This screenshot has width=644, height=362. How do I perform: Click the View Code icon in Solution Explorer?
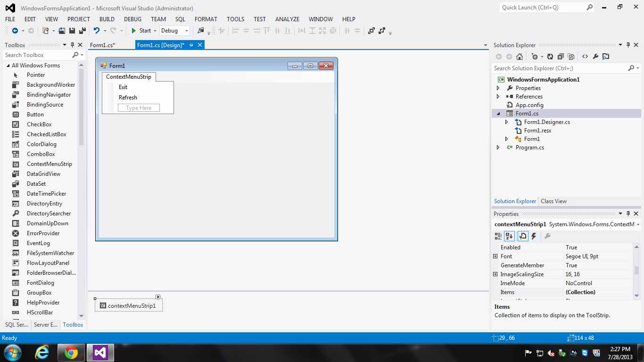pyautogui.click(x=585, y=57)
